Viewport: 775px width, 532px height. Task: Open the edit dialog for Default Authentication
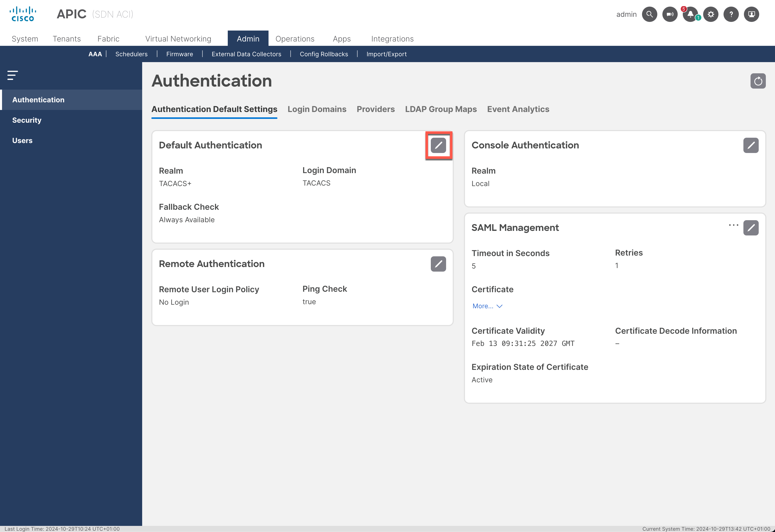pos(439,145)
